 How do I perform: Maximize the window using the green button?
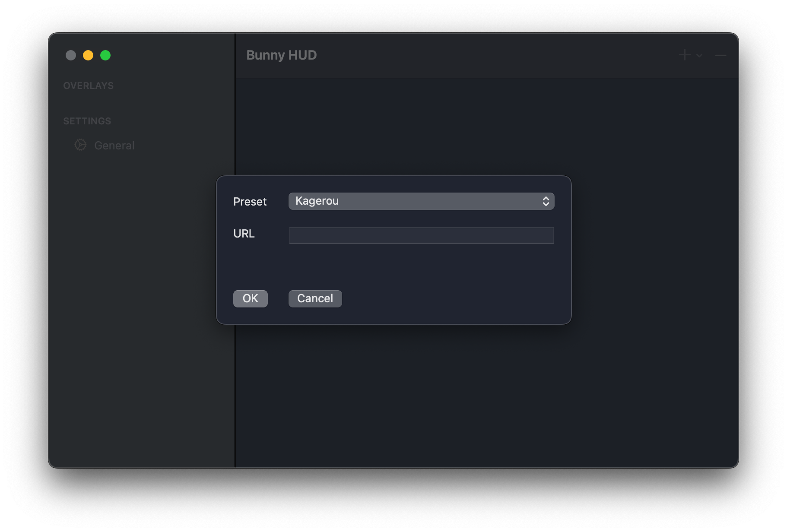coord(105,55)
